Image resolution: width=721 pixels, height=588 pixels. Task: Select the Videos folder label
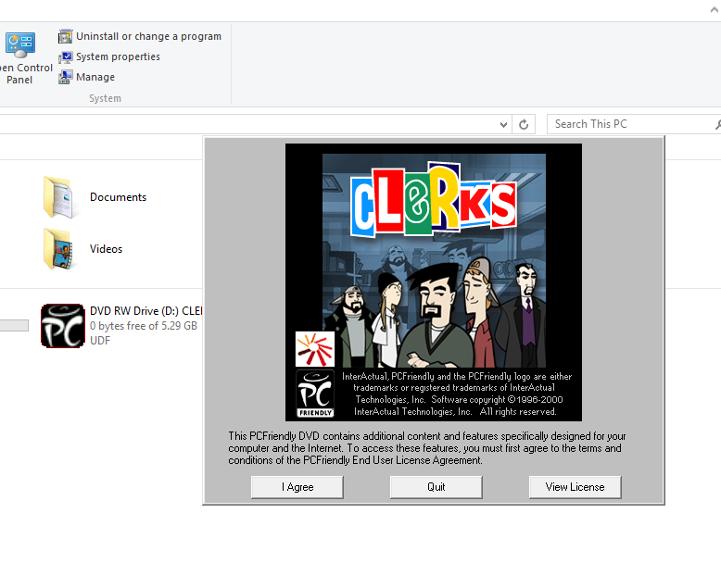(107, 249)
